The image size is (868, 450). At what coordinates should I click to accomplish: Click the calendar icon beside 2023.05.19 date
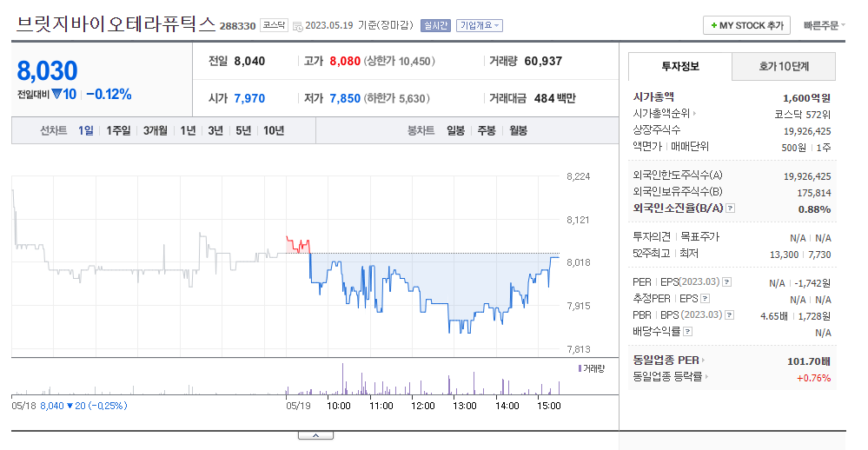pyautogui.click(x=297, y=26)
